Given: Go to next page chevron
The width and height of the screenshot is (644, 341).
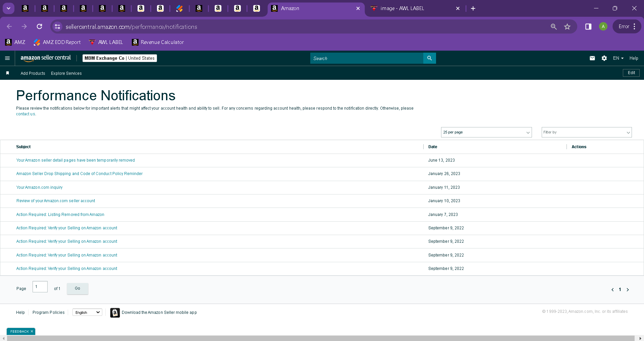Looking at the screenshot, I should 628,290.
